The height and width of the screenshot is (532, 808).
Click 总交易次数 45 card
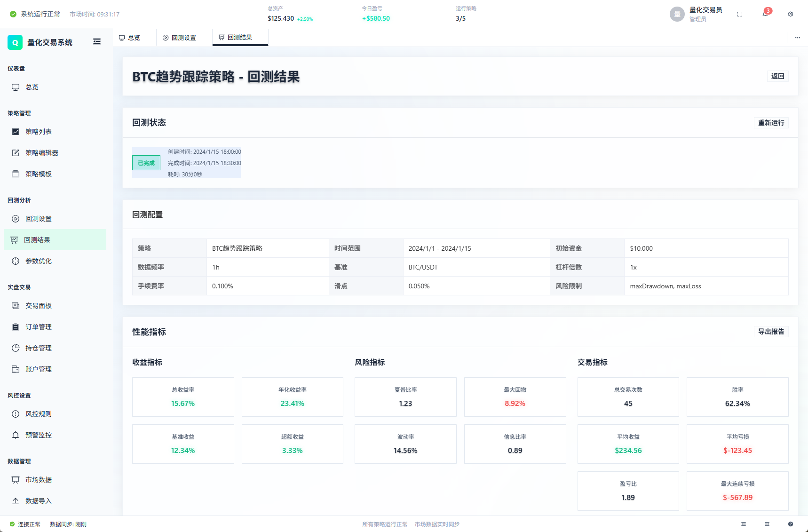click(x=628, y=397)
